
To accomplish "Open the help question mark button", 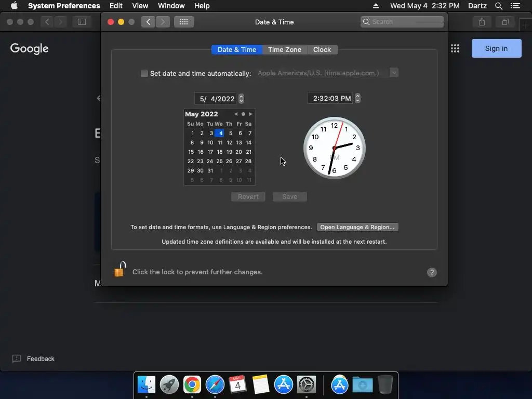I will point(432,272).
